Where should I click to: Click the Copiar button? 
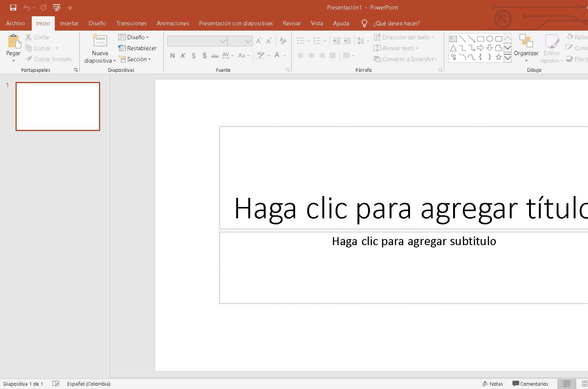(x=38, y=48)
